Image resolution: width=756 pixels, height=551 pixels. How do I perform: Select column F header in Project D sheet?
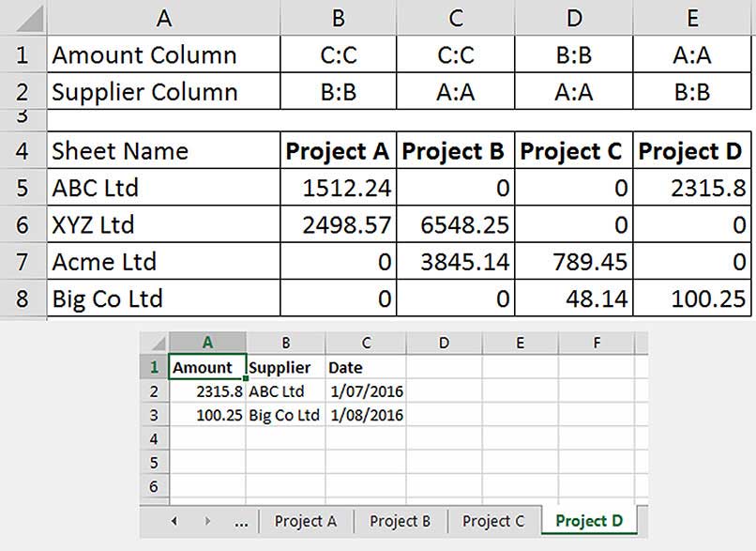597,343
